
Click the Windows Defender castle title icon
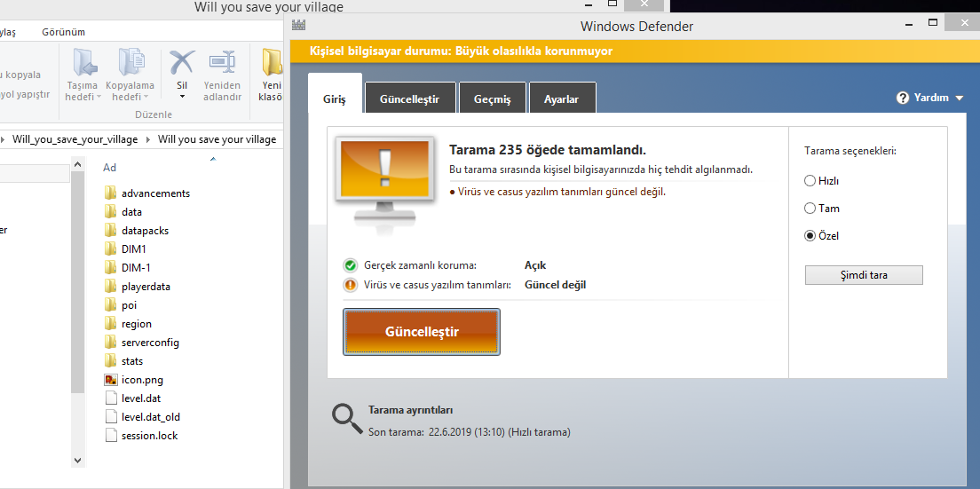299,26
